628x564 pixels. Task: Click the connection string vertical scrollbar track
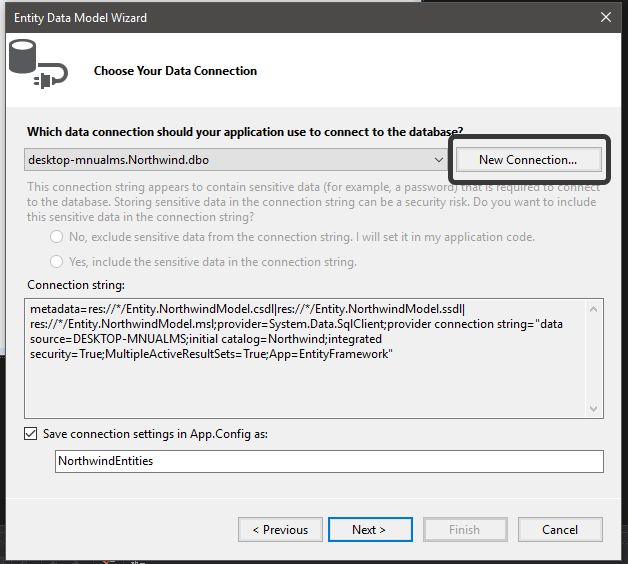[x=594, y=359]
